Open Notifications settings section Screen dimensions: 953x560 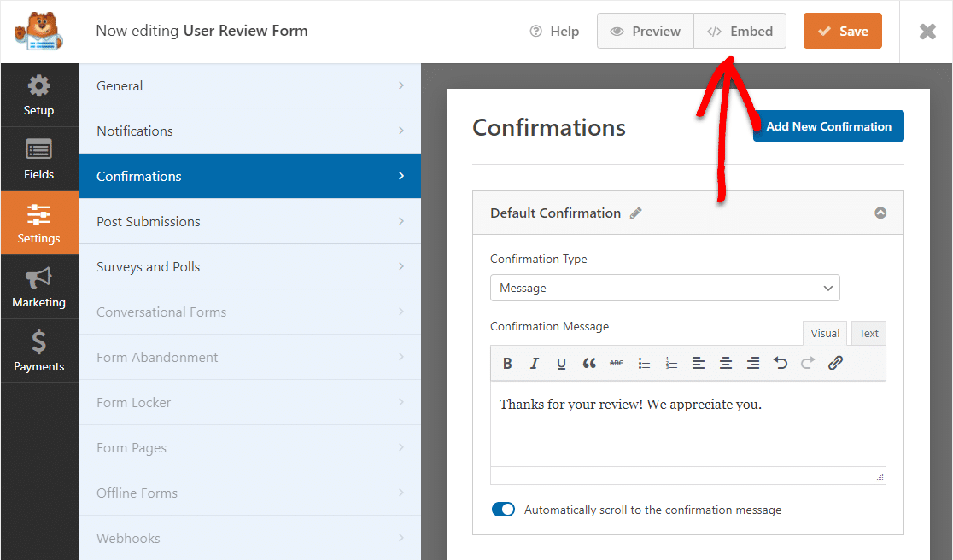250,131
